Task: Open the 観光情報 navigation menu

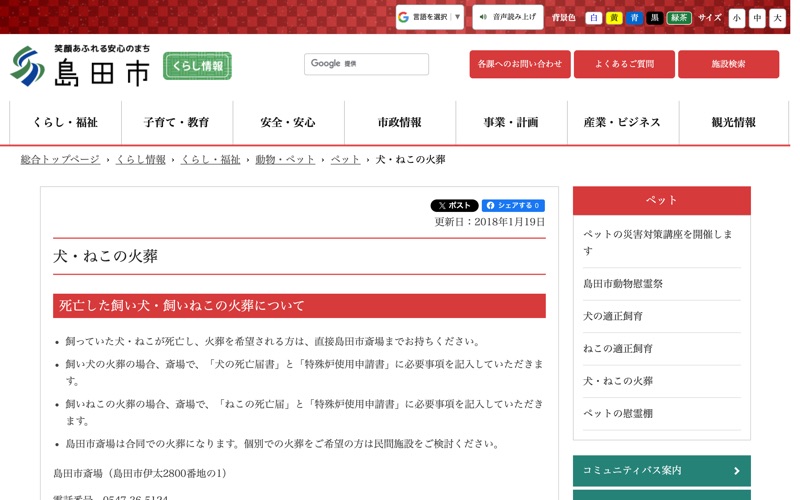Action: pos(734,122)
